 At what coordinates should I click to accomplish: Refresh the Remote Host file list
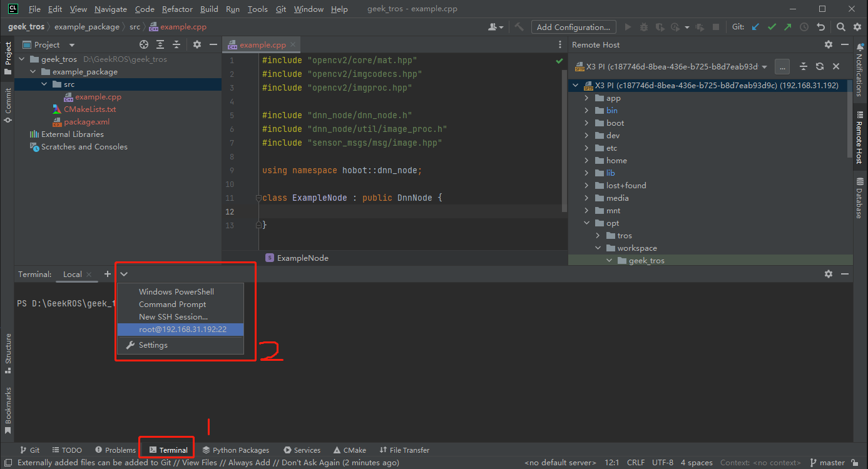[819, 66]
